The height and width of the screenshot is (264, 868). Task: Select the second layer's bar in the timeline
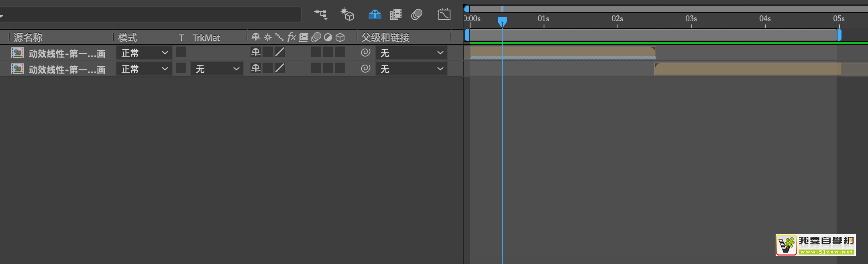(x=747, y=69)
